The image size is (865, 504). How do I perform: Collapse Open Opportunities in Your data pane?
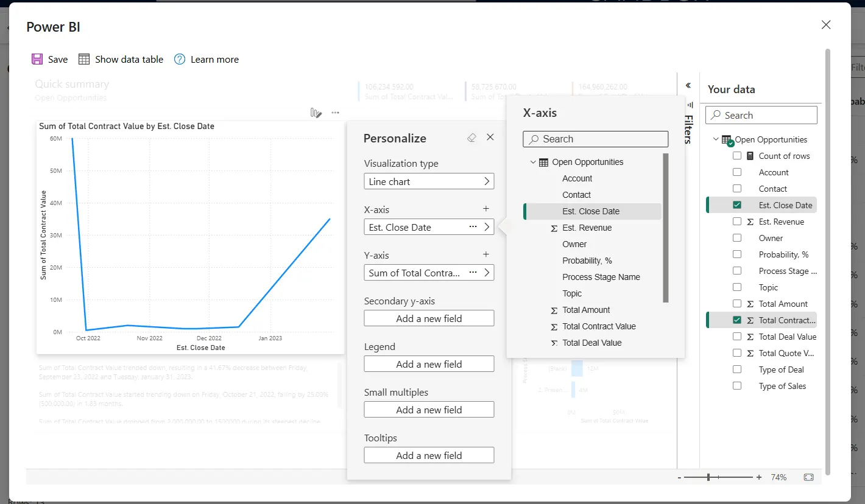[716, 139]
